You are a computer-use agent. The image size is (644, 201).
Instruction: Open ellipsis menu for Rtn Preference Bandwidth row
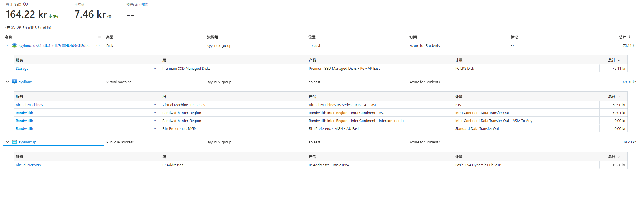pos(154,128)
